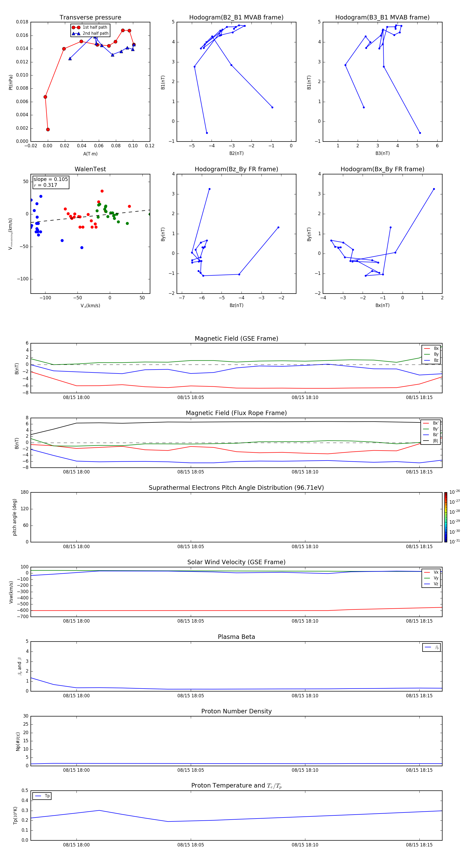Click the 'Pt(nPa)' y-axis label
The height and width of the screenshot is (868, 473).
click(11, 82)
